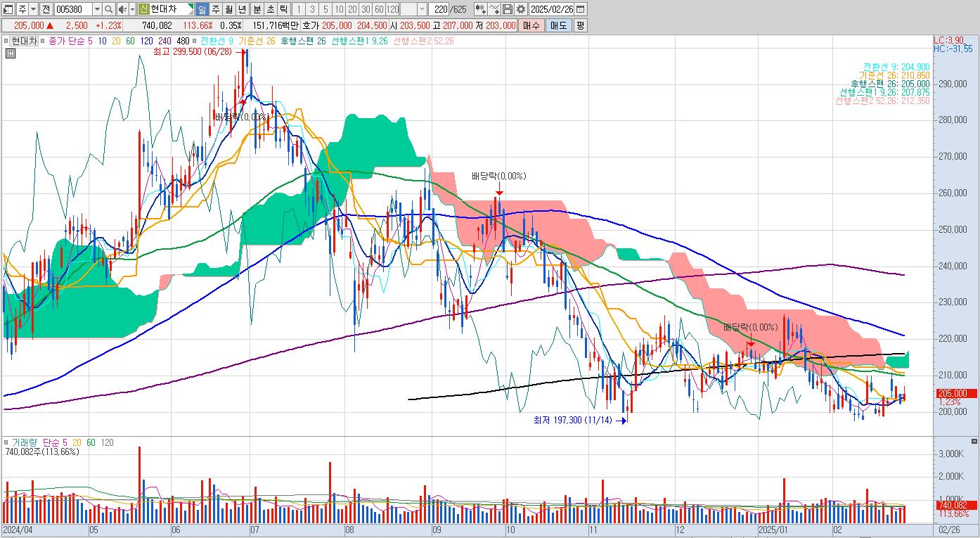980x538 pixels.
Task: Expand the interval combo box after 120
Action: (422, 9)
